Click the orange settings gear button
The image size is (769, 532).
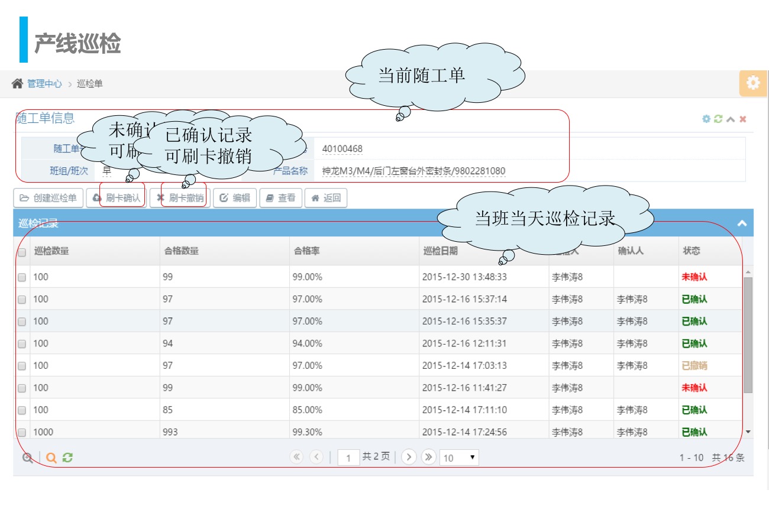coord(752,83)
